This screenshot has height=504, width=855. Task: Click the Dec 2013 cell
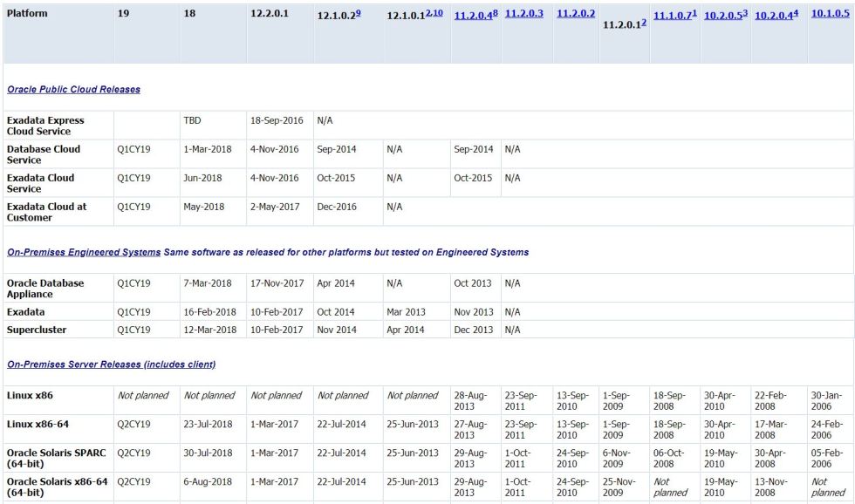click(x=473, y=330)
